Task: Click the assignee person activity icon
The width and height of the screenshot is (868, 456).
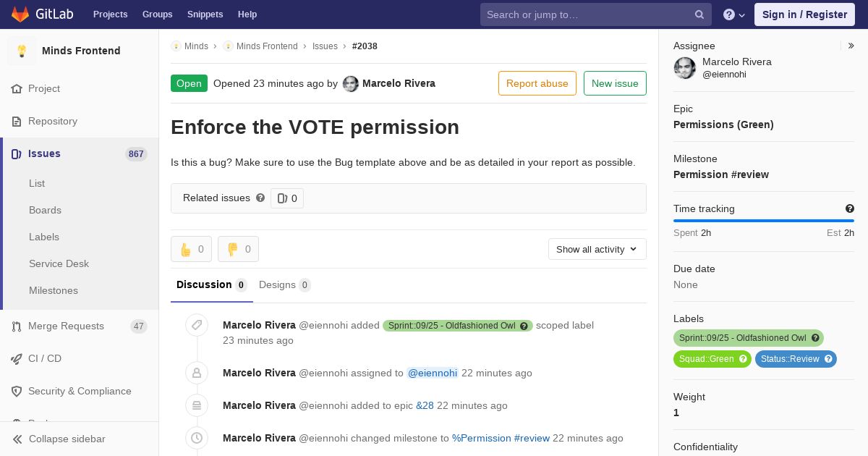Action: click(x=196, y=373)
